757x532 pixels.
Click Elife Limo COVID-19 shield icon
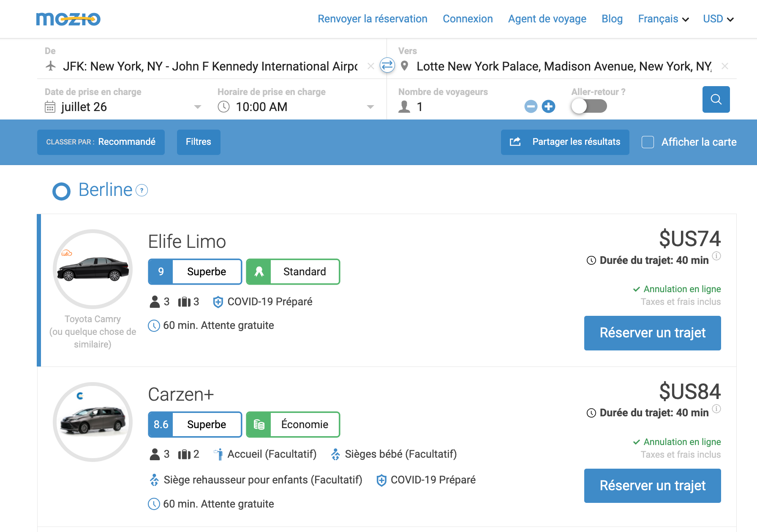coord(218,302)
